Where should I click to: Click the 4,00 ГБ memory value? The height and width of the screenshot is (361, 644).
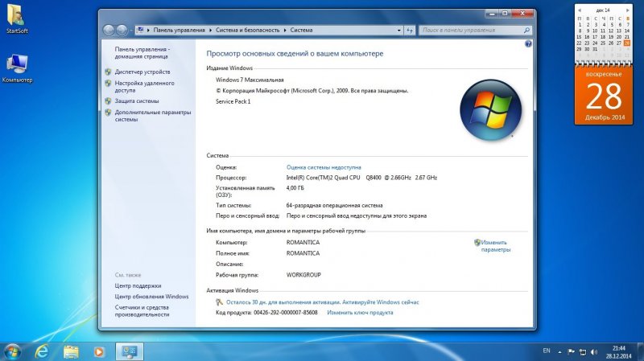295,188
